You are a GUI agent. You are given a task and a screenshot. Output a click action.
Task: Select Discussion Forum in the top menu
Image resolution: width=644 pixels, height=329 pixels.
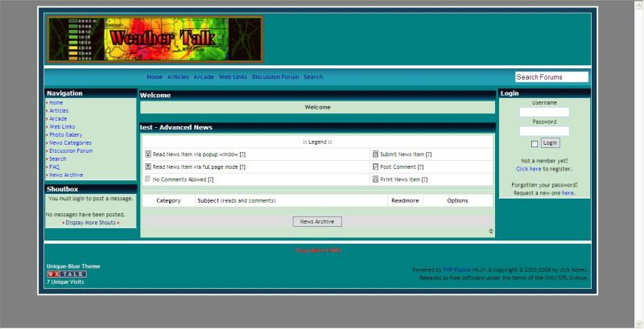click(275, 77)
